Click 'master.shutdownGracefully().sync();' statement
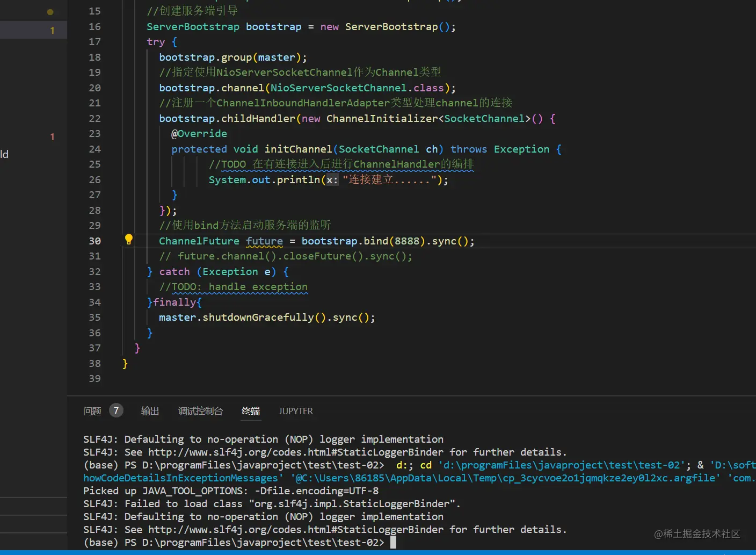This screenshot has width=756, height=555. pyautogui.click(x=267, y=317)
